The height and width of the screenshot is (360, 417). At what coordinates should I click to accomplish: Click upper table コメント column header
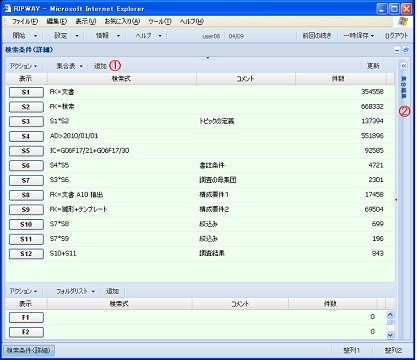246,79
